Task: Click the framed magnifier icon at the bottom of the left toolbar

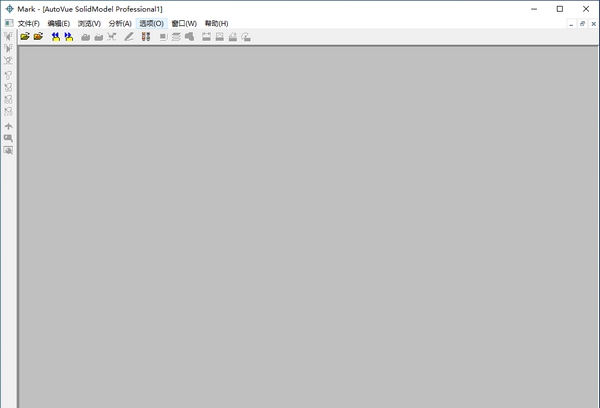Action: (8, 150)
